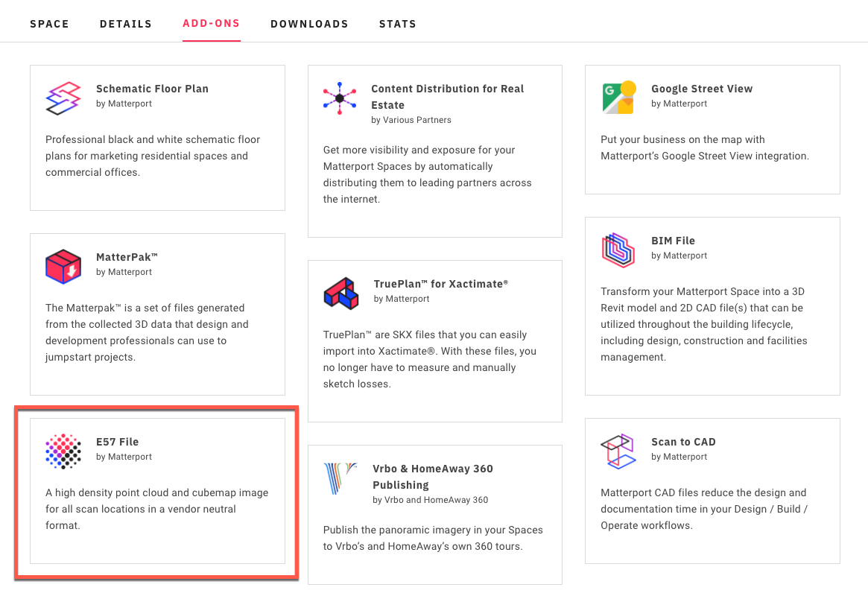Image resolution: width=868 pixels, height=599 pixels.
Task: Click the Schematic Floor Plan icon
Action: pos(63,98)
